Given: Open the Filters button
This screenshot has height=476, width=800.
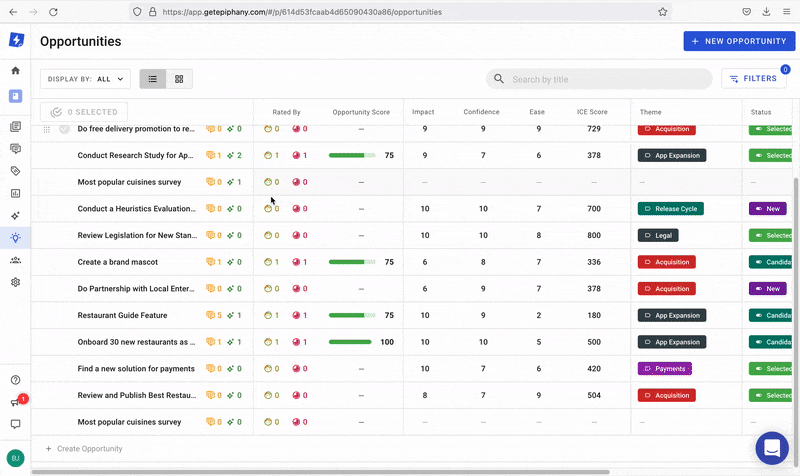Looking at the screenshot, I should 753,79.
